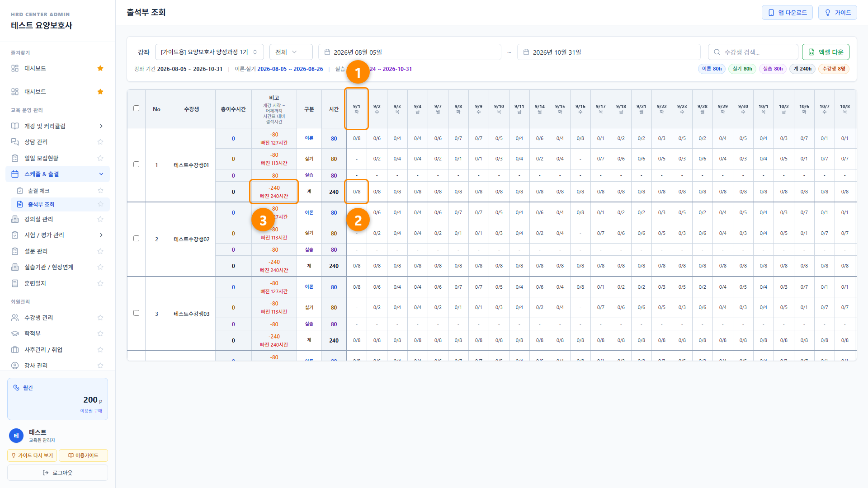
Task: Click the 엑셀 다운 button
Action: [826, 52]
